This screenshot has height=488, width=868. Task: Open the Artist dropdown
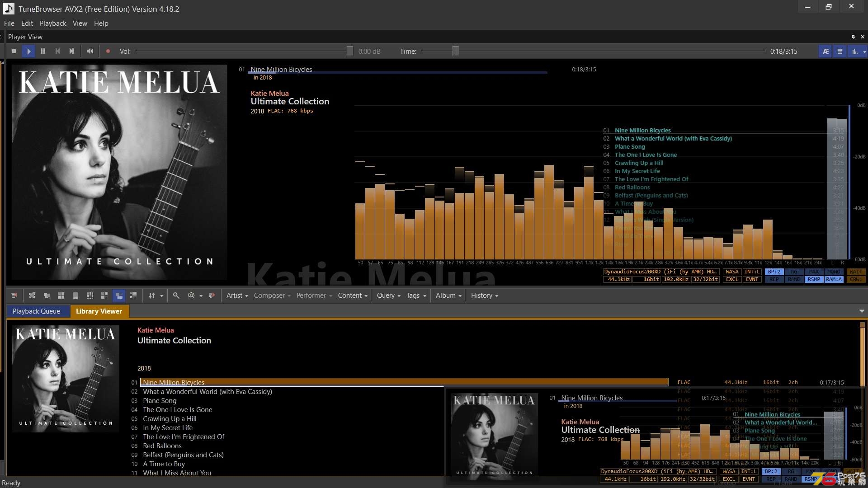tap(237, 296)
